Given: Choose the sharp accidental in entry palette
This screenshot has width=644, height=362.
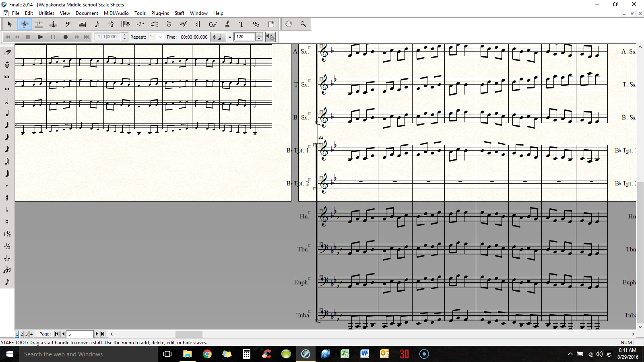Looking at the screenshot, I should (x=7, y=197).
